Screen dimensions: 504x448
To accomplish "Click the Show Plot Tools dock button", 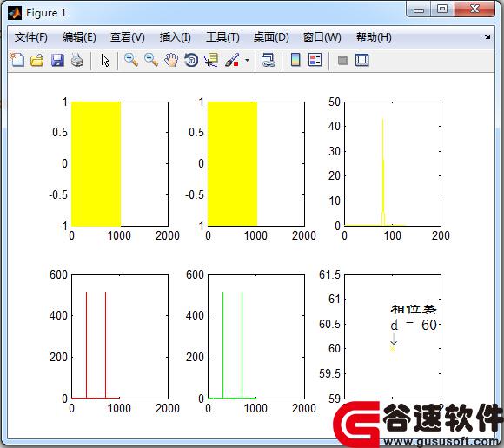I will point(362,60).
